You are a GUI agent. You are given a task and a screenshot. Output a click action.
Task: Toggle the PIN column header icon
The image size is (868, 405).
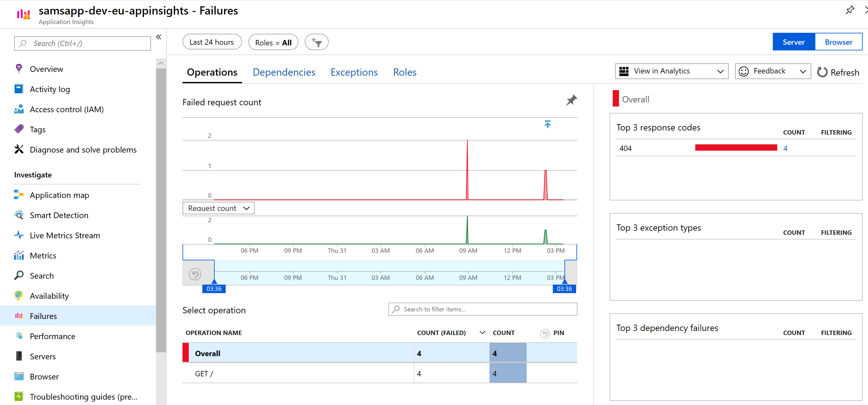coord(545,333)
